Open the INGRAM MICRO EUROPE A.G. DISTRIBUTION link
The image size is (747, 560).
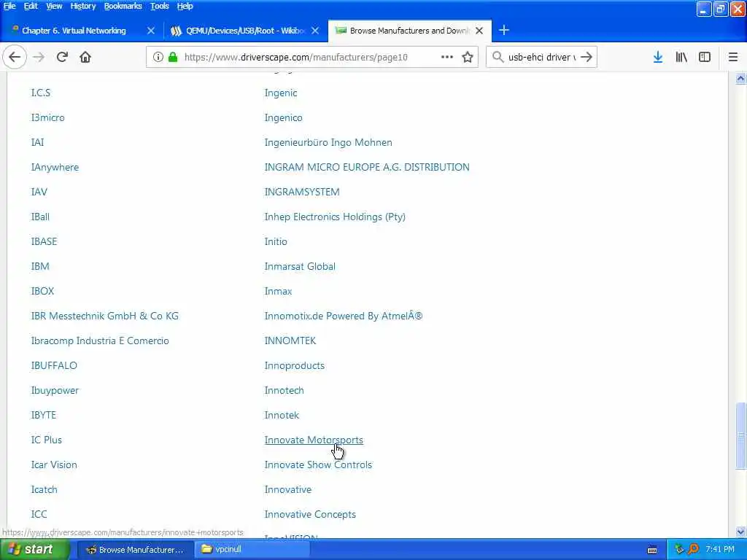point(367,167)
